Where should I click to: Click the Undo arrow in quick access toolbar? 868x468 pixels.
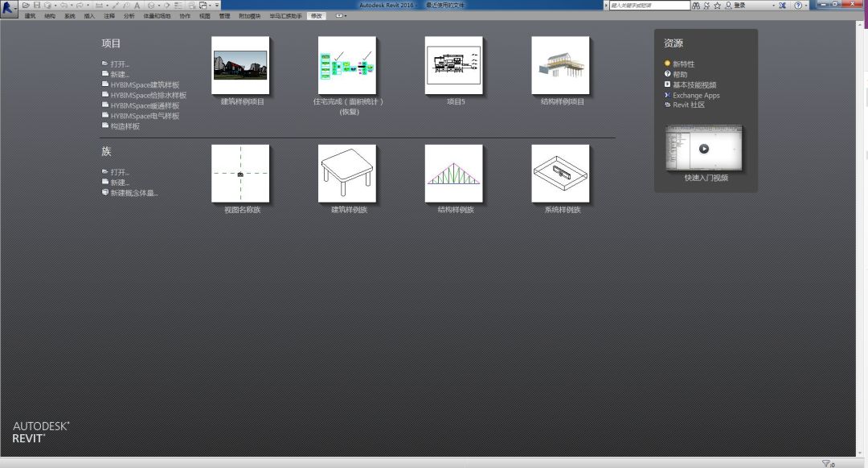(x=63, y=5)
